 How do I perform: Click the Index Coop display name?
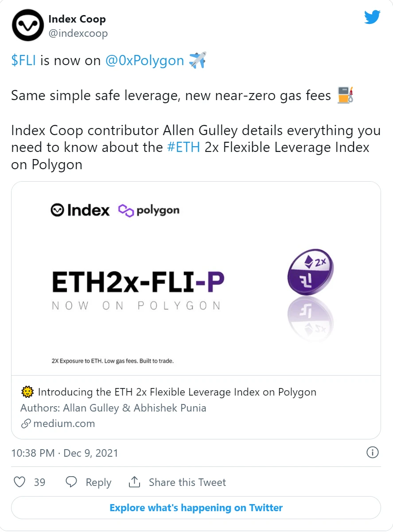coord(77,19)
